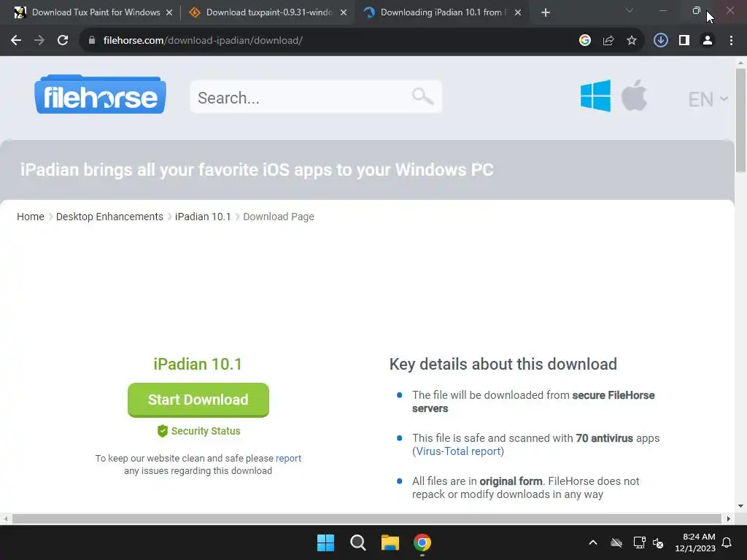Click the scroll down arrow
The height and width of the screenshot is (560, 747).
(x=740, y=506)
